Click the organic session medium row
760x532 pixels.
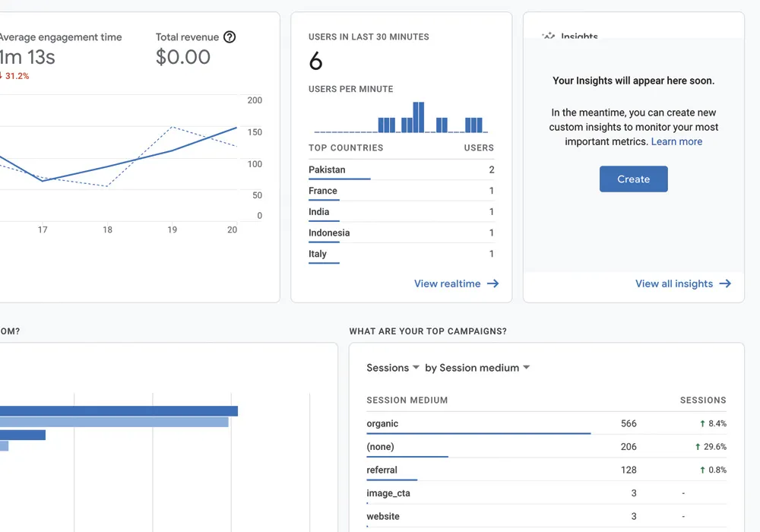(502, 424)
